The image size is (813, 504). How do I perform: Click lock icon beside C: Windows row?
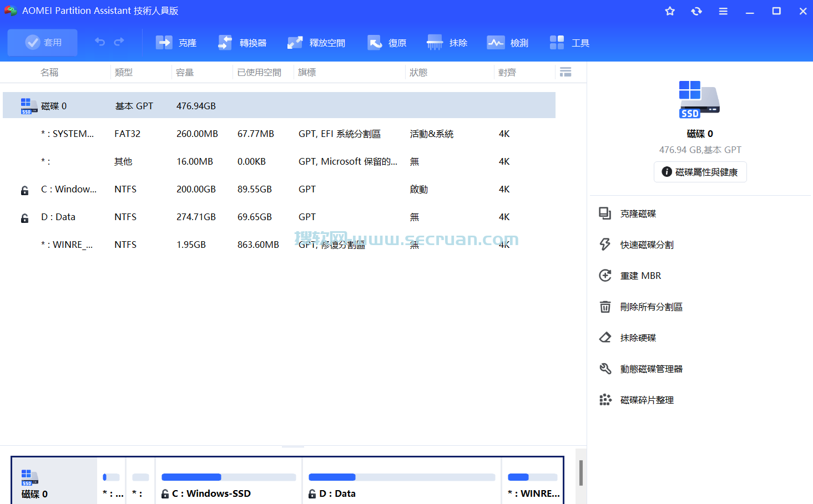[24, 190]
